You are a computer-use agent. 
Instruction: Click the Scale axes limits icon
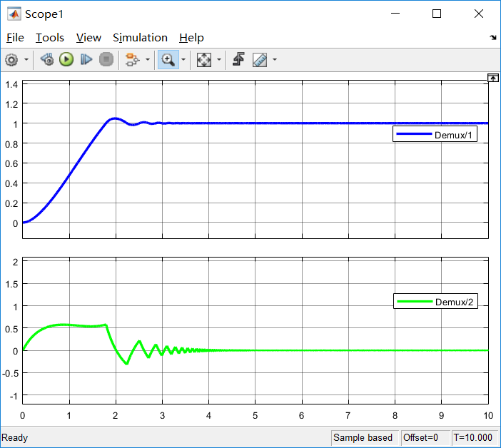pos(204,60)
